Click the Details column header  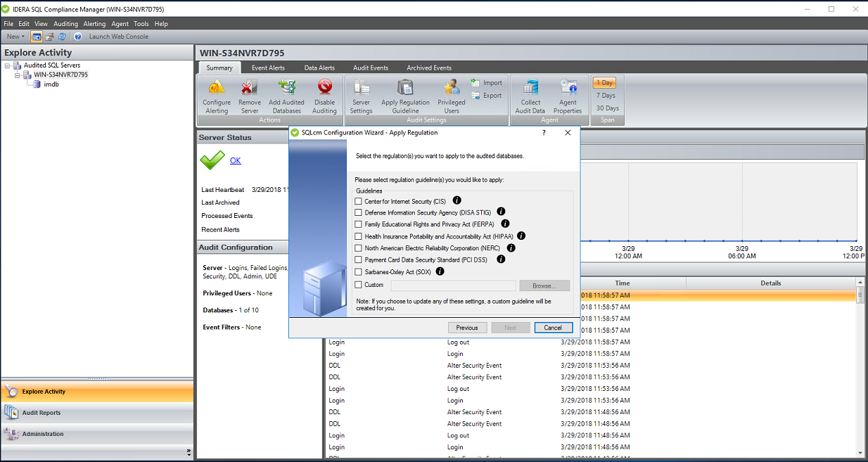pyautogui.click(x=770, y=283)
